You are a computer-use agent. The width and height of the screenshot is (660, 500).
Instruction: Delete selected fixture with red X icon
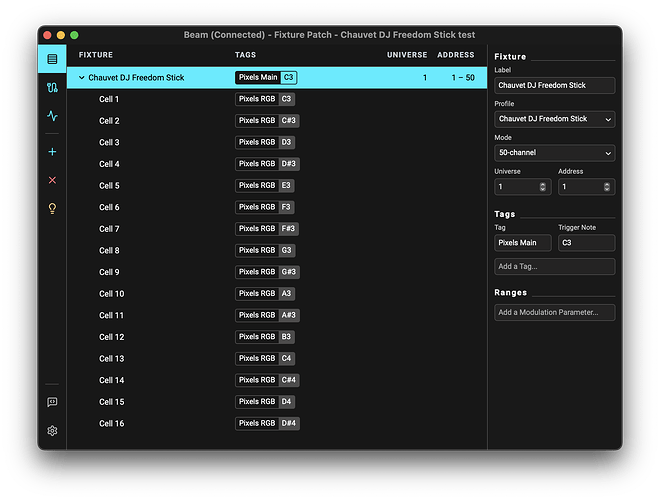coord(52,180)
